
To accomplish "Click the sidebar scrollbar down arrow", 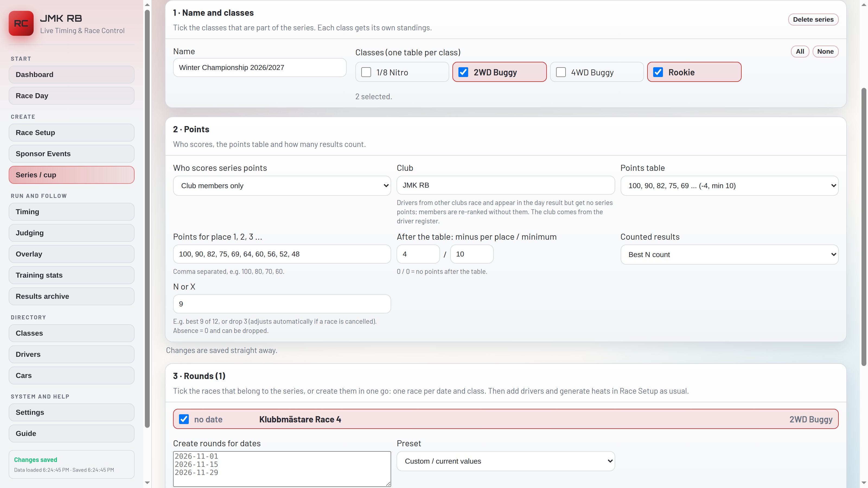I will [147, 483].
